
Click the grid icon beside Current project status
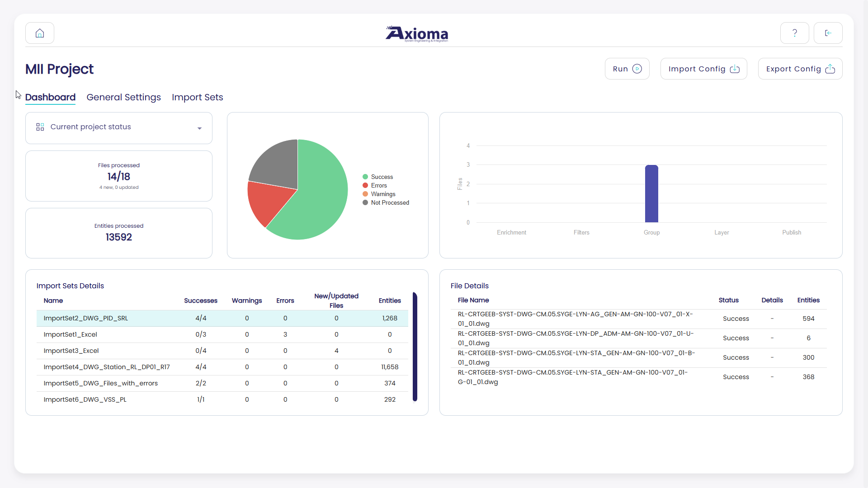coord(40,127)
